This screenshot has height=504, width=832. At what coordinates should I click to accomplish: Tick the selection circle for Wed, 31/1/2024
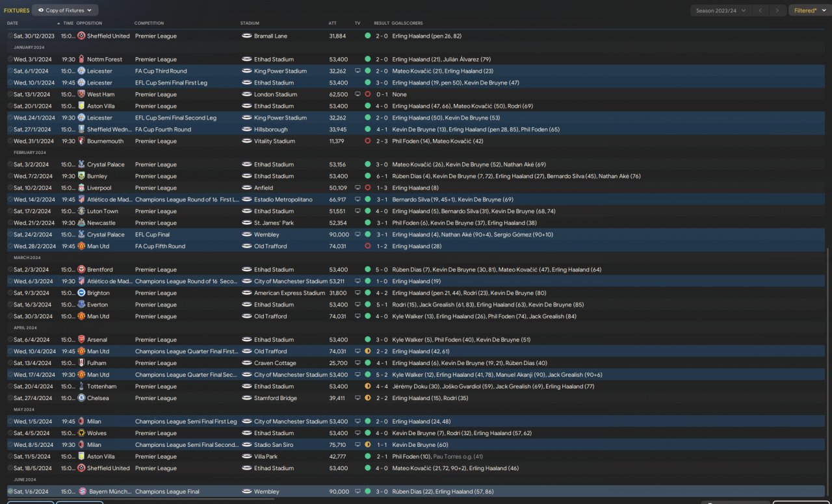click(10, 141)
